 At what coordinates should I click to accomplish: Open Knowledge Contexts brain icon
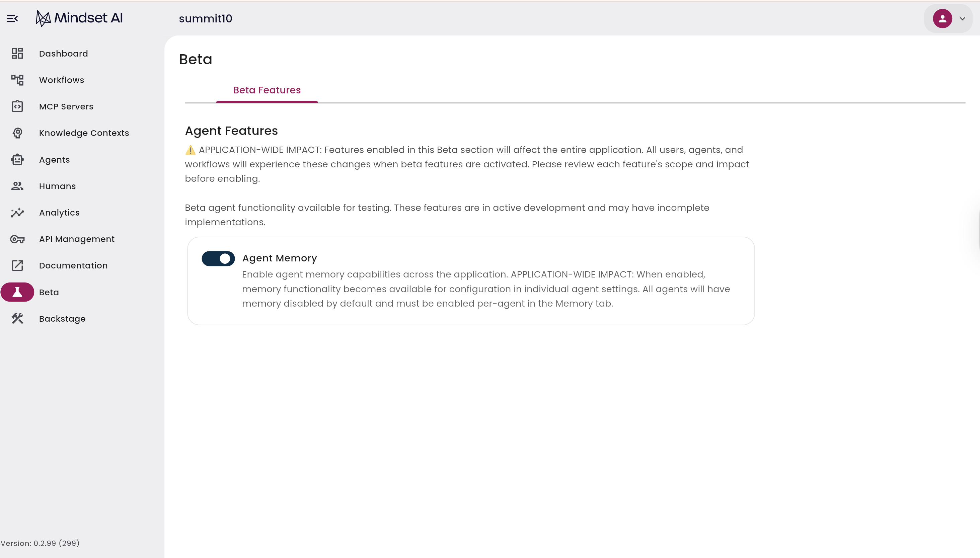pos(17,133)
